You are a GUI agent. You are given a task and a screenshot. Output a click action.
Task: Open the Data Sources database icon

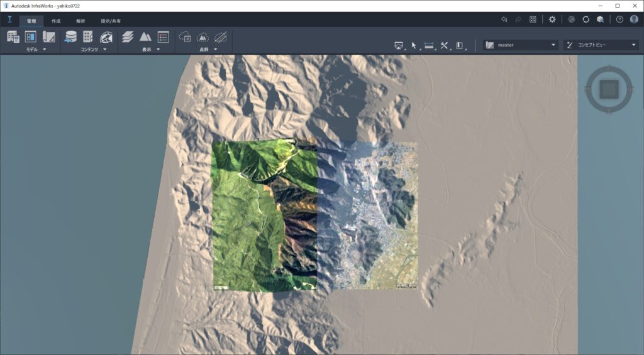point(70,37)
